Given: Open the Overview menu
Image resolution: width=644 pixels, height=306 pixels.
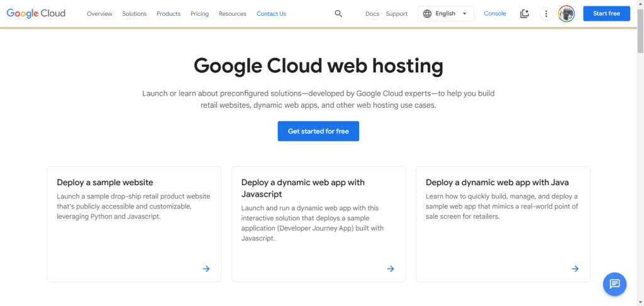Looking at the screenshot, I should click(x=99, y=14).
